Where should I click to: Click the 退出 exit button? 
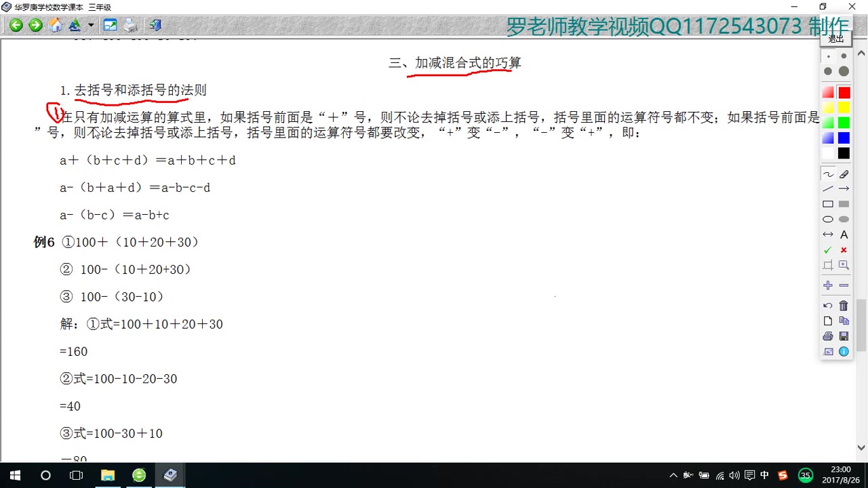pyautogui.click(x=836, y=39)
